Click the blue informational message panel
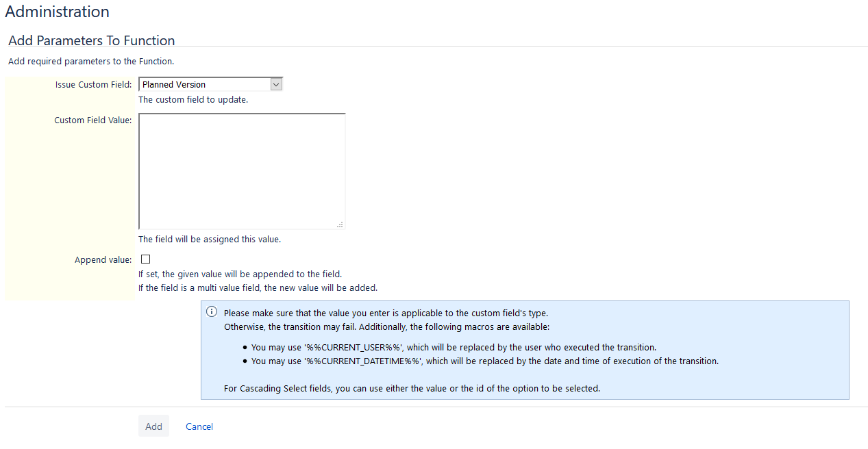 (x=525, y=350)
